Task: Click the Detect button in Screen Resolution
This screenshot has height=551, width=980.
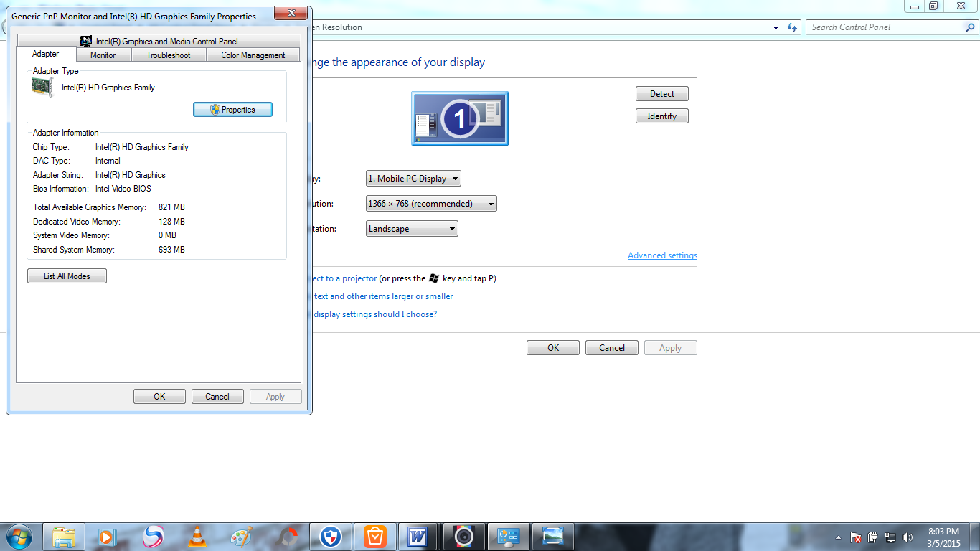Action: [662, 94]
